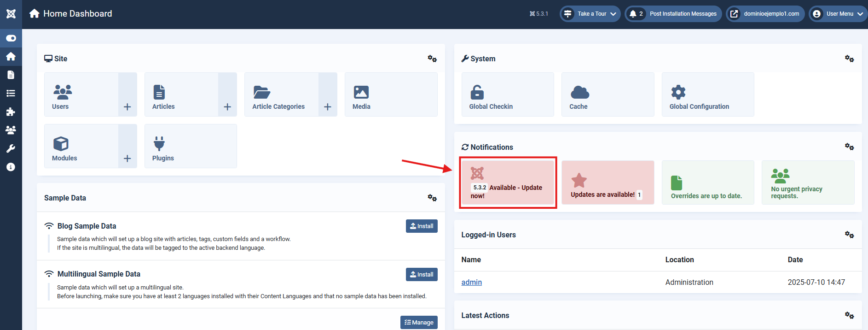Image resolution: width=868 pixels, height=330 pixels.
Task: Click the 5.3.2 Available update notification
Action: pos(508,183)
